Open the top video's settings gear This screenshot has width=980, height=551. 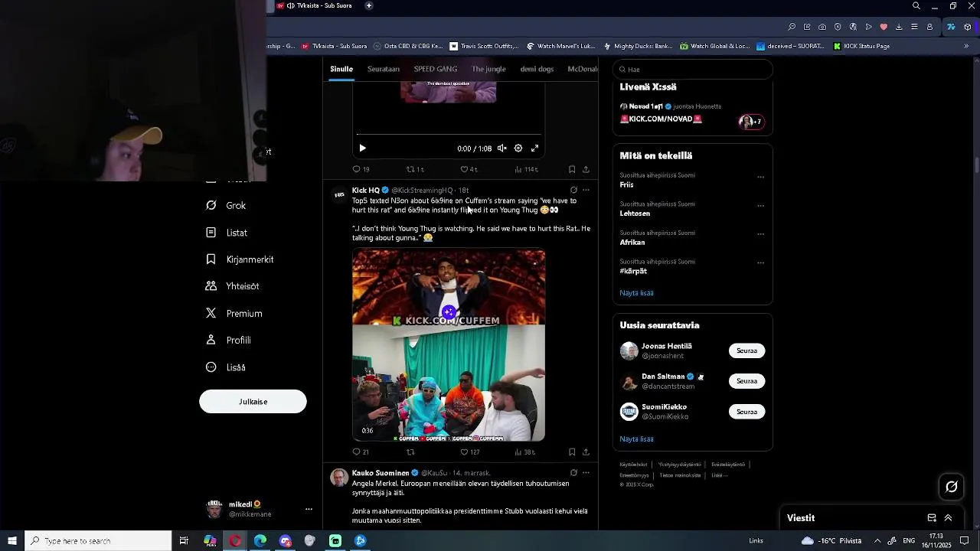[518, 148]
